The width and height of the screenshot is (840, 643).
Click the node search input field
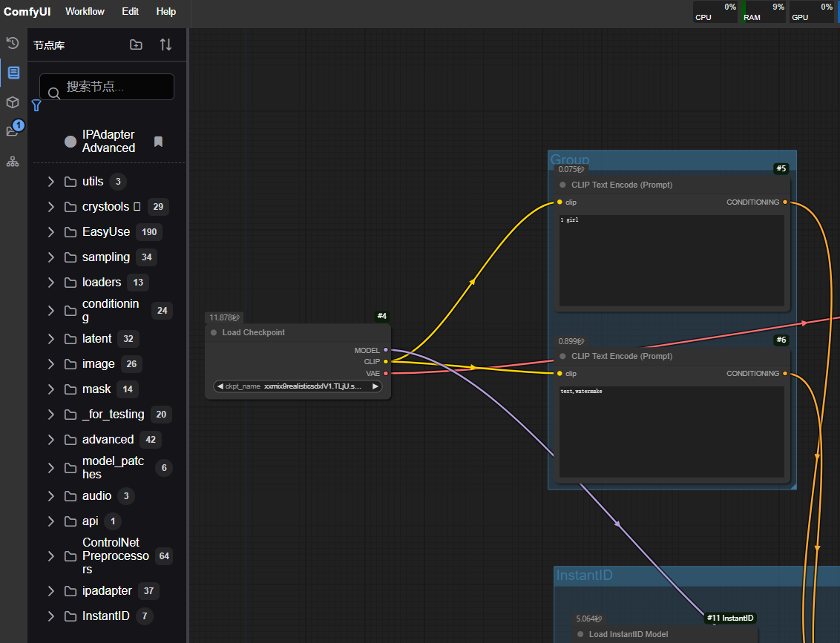point(115,87)
